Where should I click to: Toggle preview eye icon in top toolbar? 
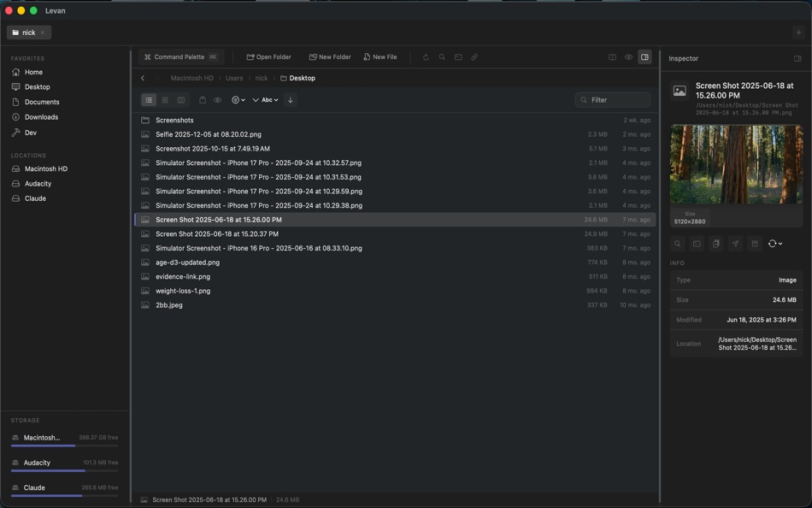[628, 57]
